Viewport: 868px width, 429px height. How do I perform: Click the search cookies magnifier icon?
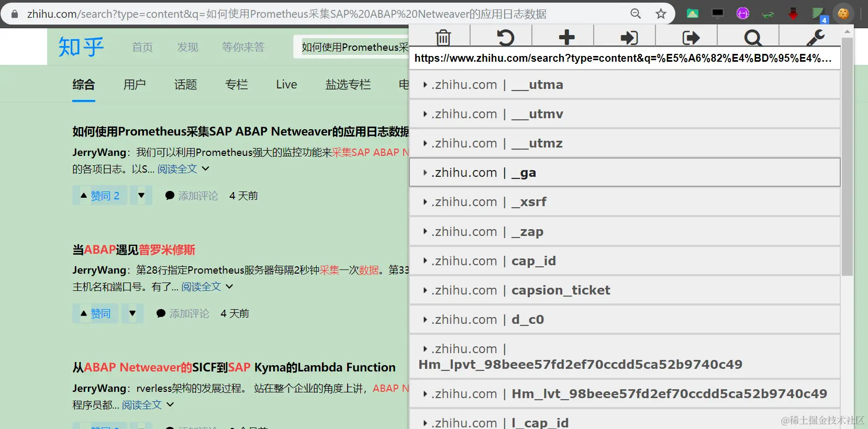(x=752, y=37)
